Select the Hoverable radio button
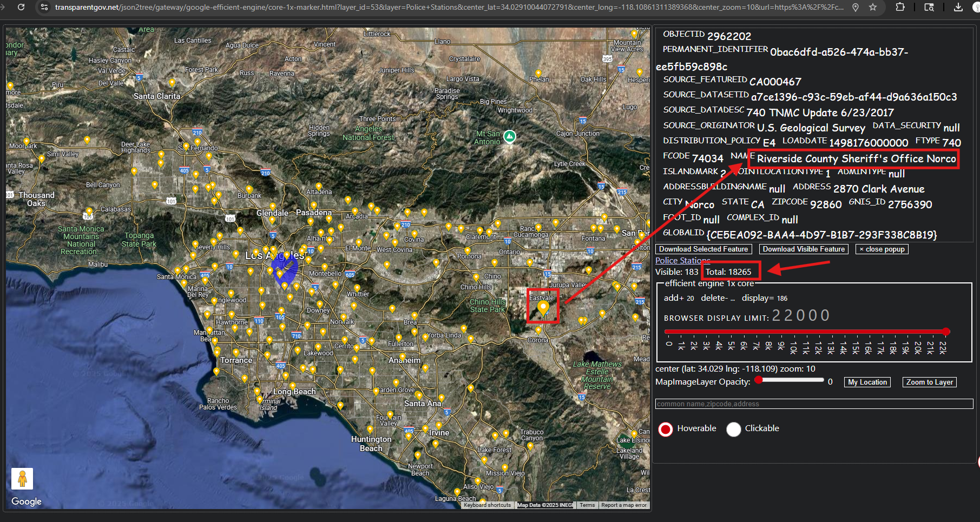The height and width of the screenshot is (522, 980). tap(666, 430)
